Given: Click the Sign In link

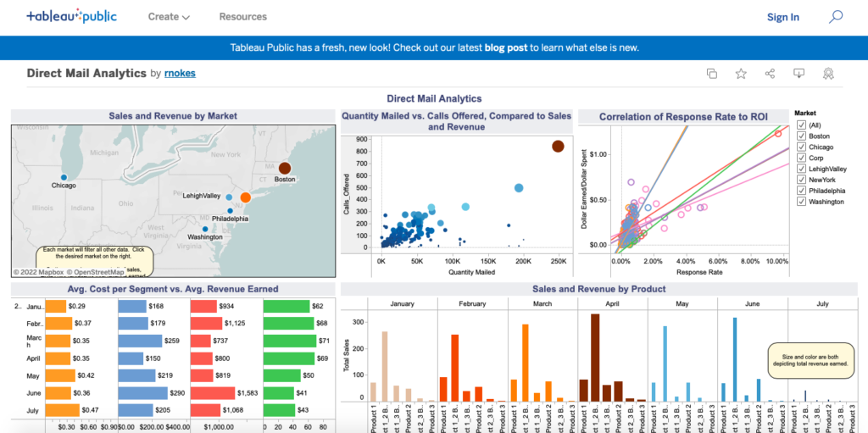Looking at the screenshot, I should tap(782, 17).
